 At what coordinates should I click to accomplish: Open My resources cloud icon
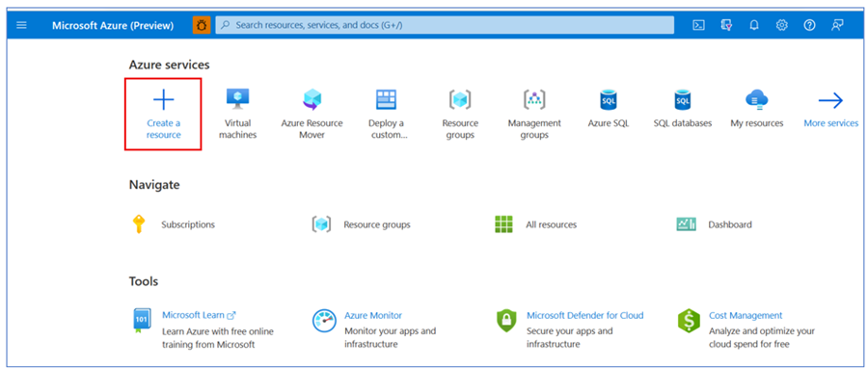pyautogui.click(x=757, y=100)
